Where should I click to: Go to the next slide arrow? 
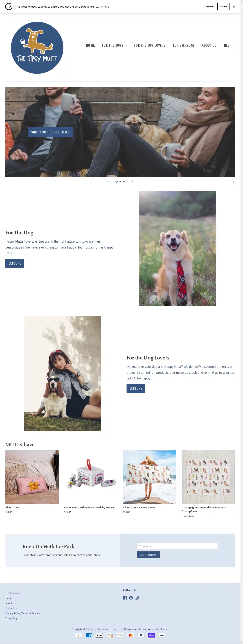[x=132, y=182]
